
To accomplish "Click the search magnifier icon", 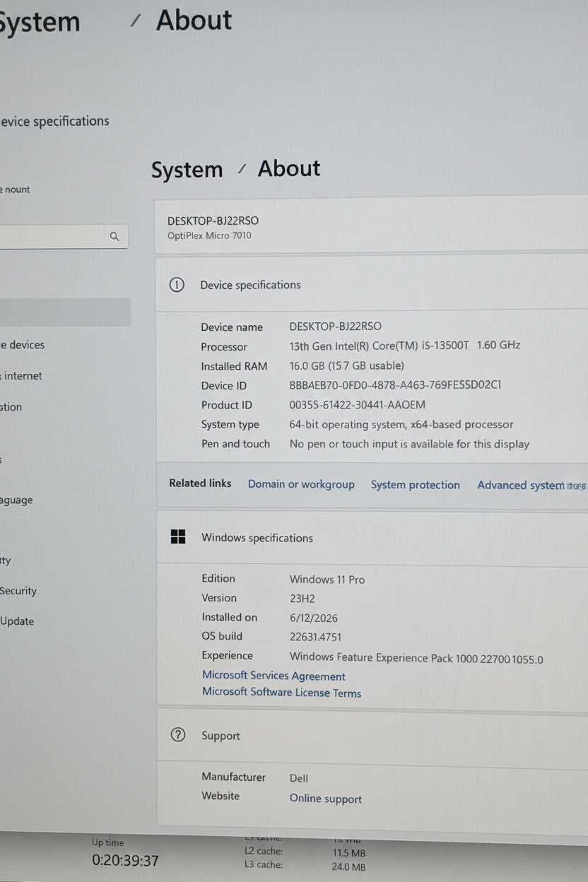I will 114,237.
